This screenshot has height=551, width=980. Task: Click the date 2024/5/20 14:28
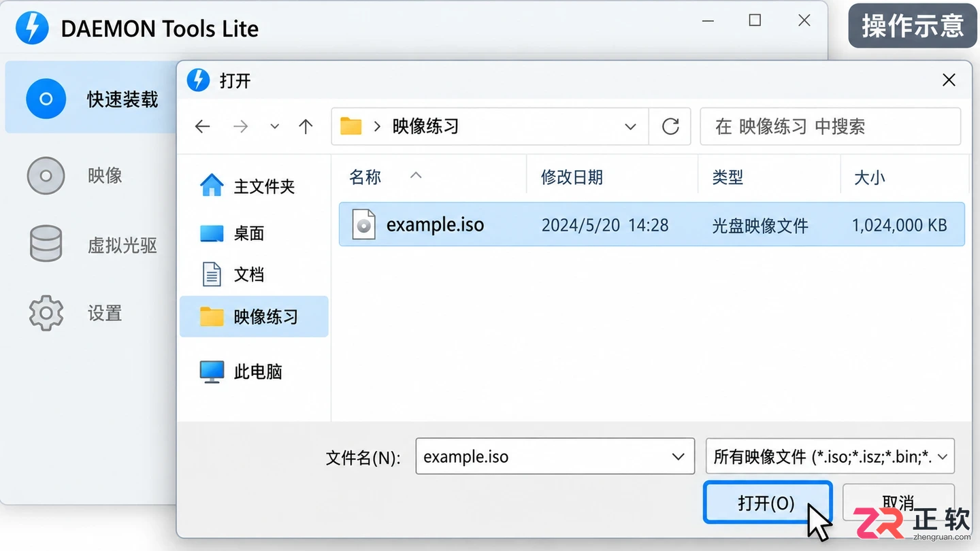click(605, 225)
